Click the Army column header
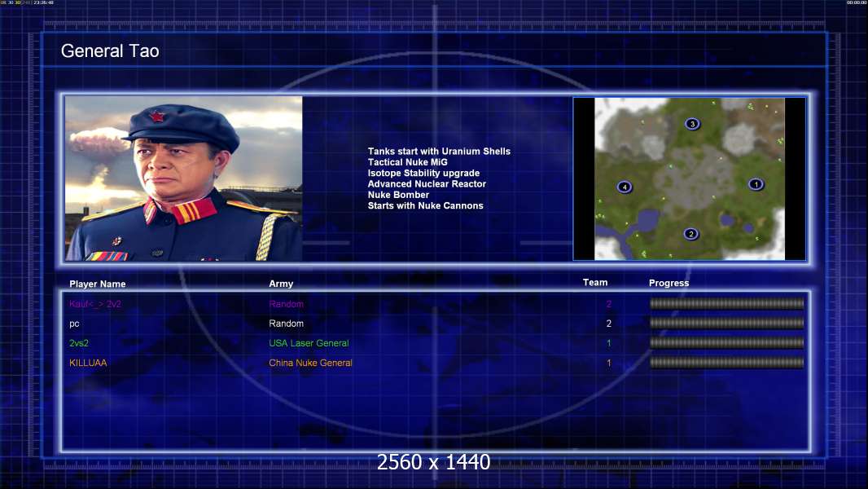 [281, 284]
